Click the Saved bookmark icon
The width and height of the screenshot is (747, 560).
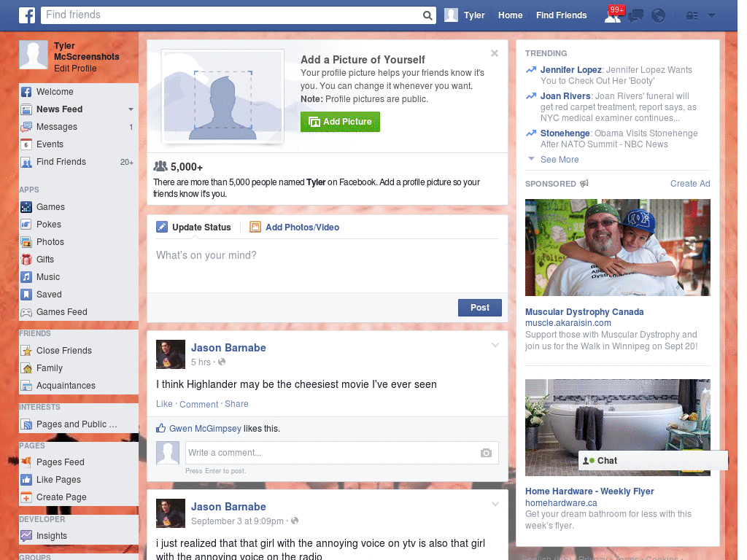coord(26,295)
